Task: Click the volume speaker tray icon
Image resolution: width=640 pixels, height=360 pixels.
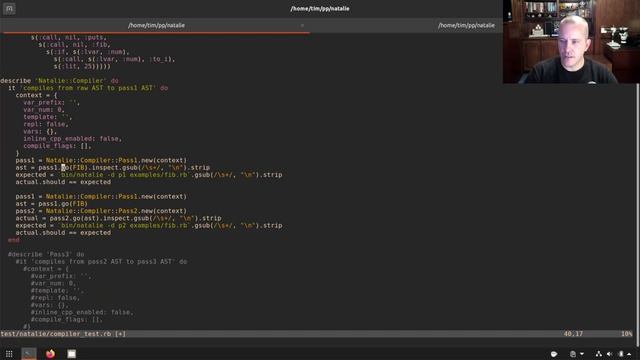Action: coord(609,354)
